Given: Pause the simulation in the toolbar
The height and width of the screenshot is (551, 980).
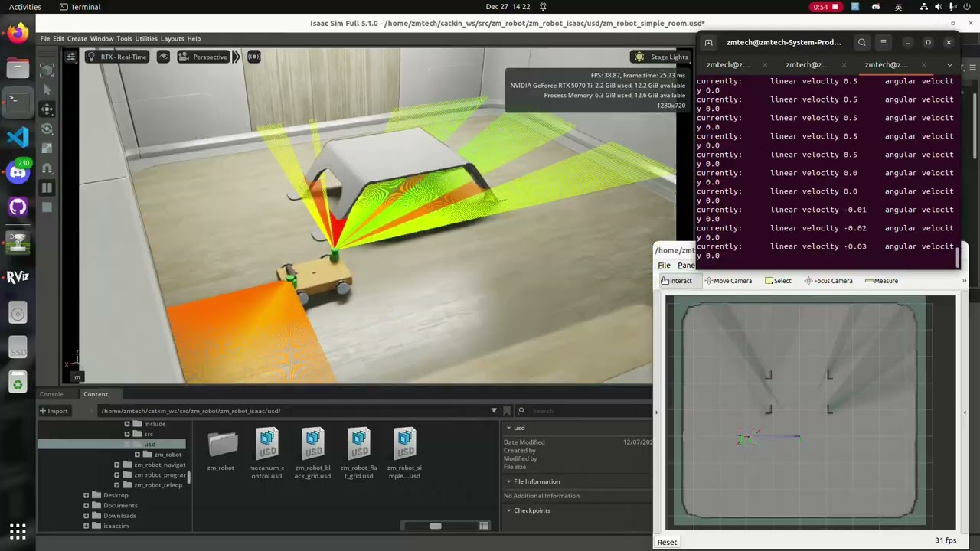Looking at the screenshot, I should 47,187.
